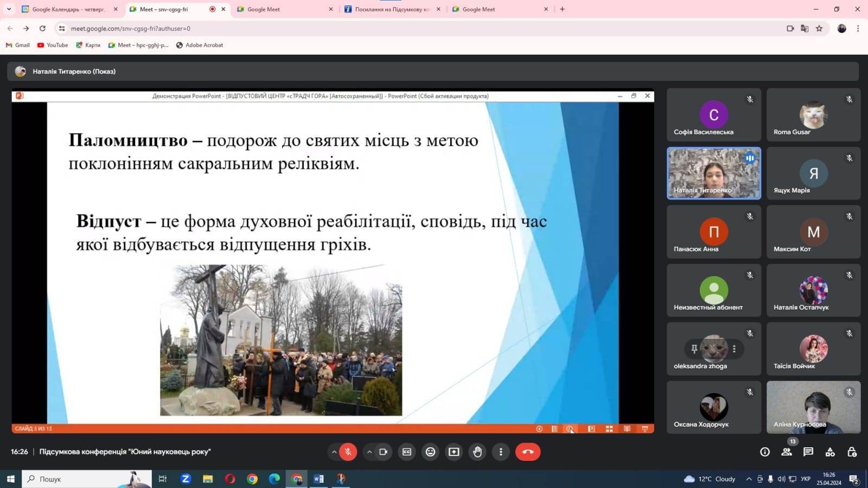
Task: Open the emoji reactions panel
Action: click(x=430, y=452)
